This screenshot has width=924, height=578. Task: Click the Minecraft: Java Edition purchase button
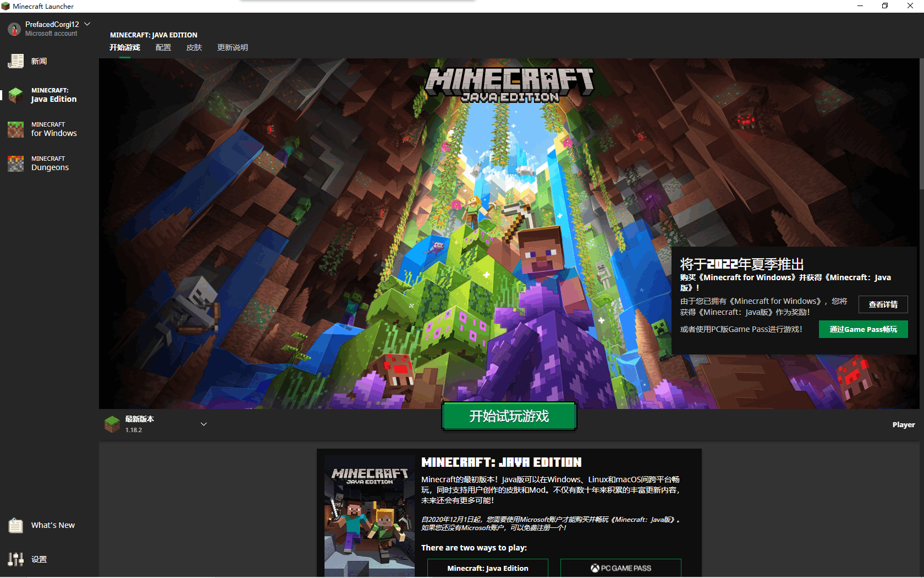[x=487, y=568]
